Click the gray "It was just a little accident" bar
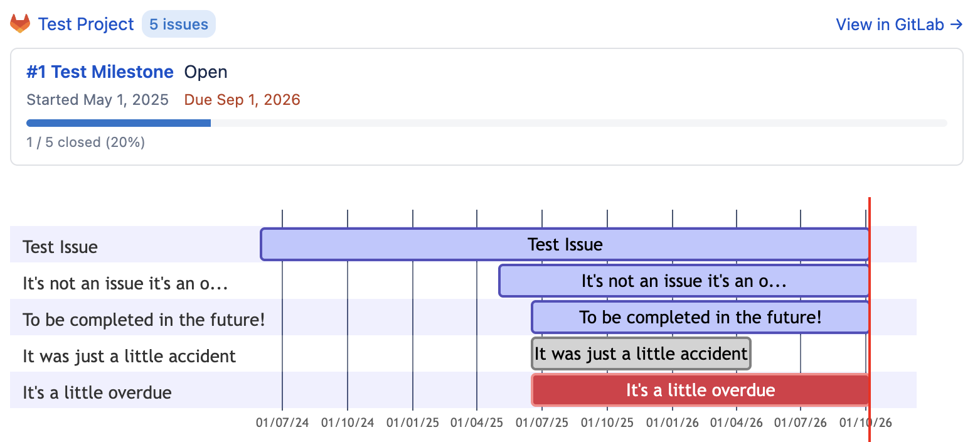The height and width of the screenshot is (442, 980). click(641, 353)
